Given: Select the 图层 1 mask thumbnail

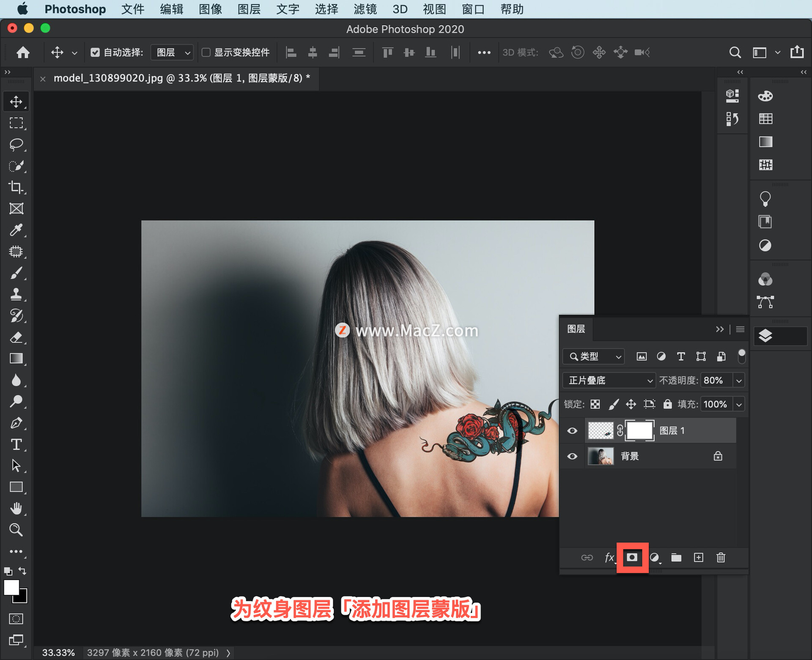Looking at the screenshot, I should [639, 430].
